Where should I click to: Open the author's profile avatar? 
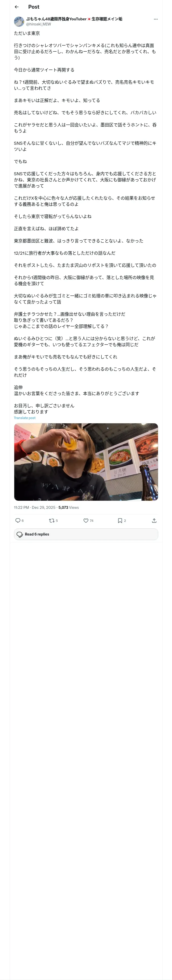click(x=19, y=21)
